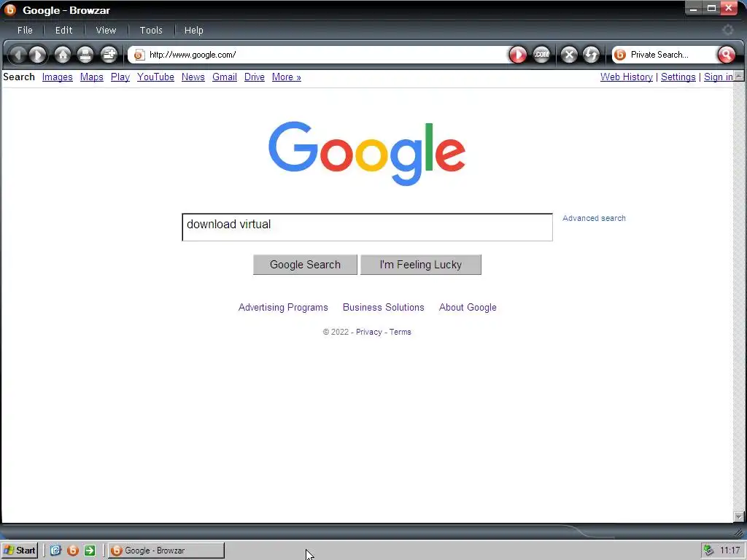Open Google Settings link

click(x=678, y=77)
